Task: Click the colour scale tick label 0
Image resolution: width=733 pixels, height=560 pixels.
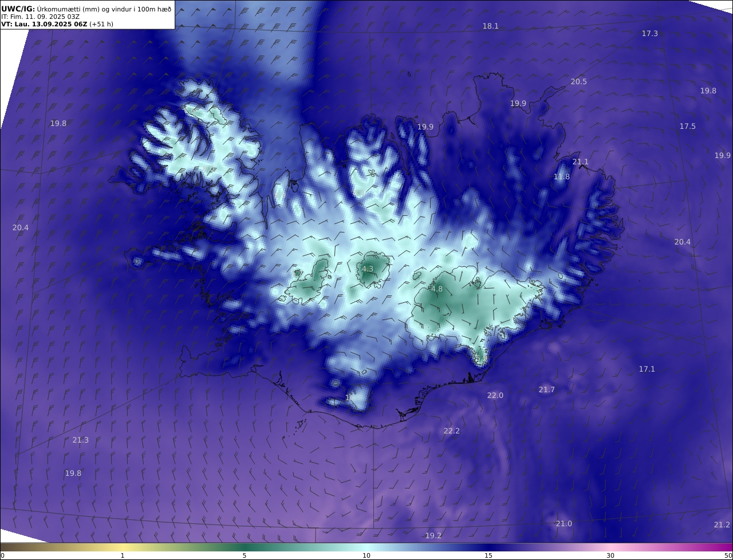Action: pyautogui.click(x=2, y=555)
